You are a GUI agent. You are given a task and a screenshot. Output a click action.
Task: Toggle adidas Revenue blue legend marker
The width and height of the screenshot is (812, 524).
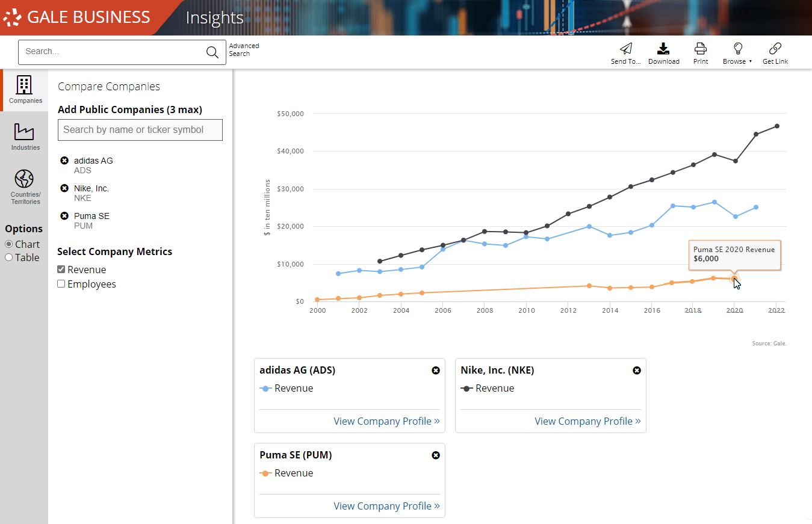pos(265,389)
